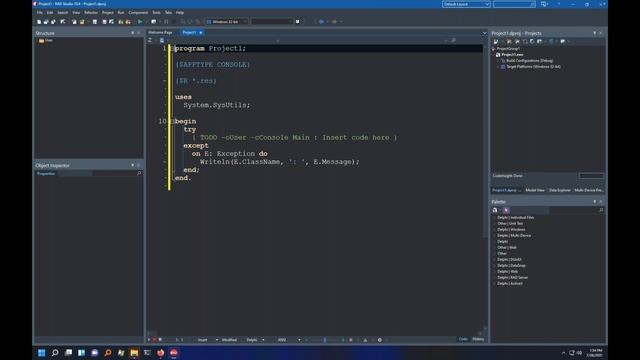Viewport: 640px width, 360px height.
Task: Open the Component menu
Action: (x=138, y=13)
